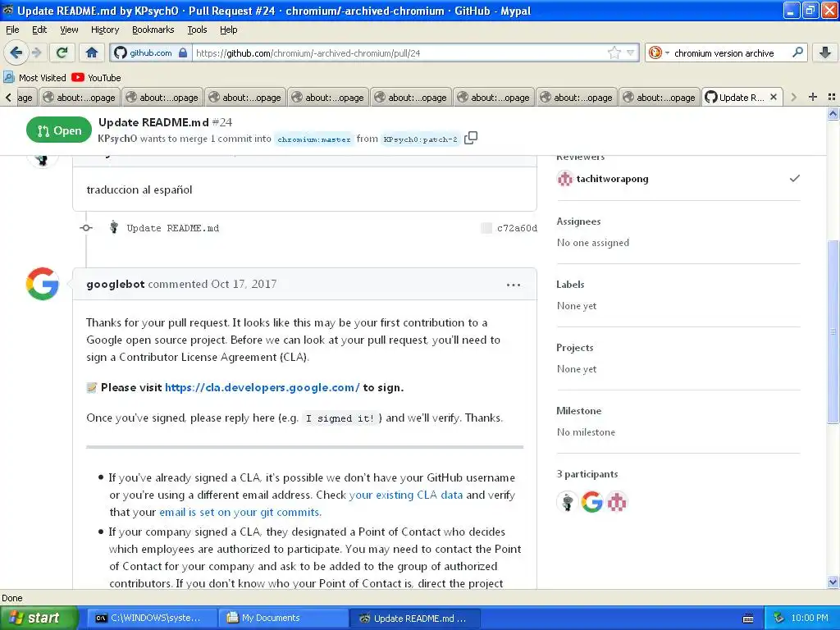This screenshot has width=840, height=630.
Task: Open the googlebot comment options ellipsis
Action: click(514, 285)
